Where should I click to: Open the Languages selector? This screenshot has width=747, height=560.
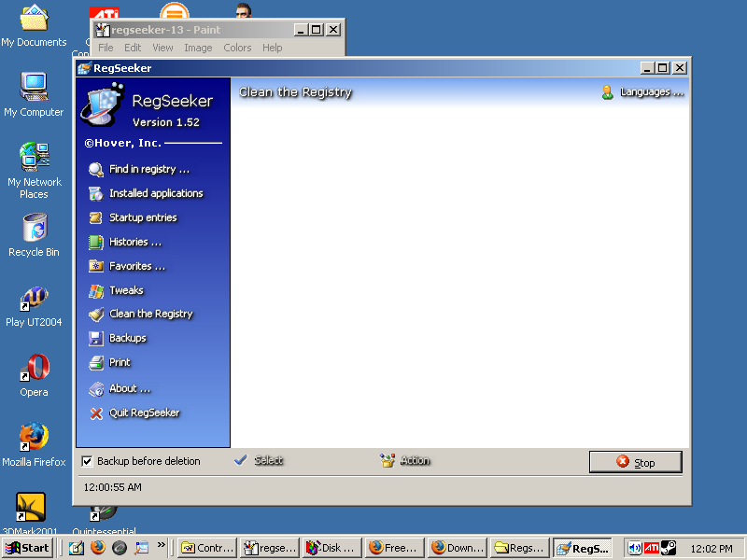click(643, 92)
